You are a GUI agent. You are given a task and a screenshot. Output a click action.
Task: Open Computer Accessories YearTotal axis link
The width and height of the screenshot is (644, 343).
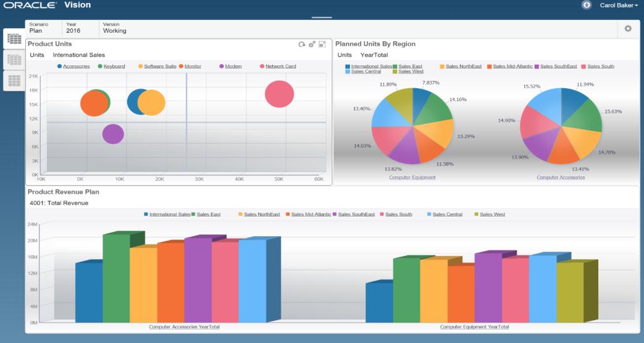pos(185,327)
